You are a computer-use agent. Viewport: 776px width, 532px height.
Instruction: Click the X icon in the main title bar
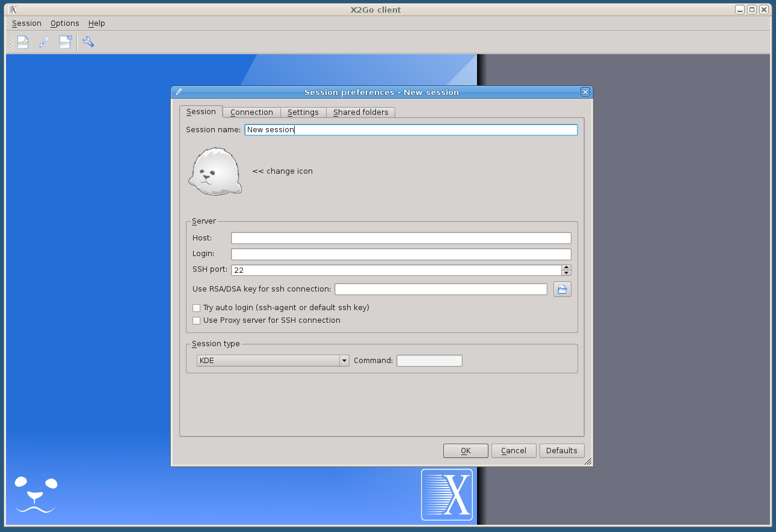pos(13,10)
